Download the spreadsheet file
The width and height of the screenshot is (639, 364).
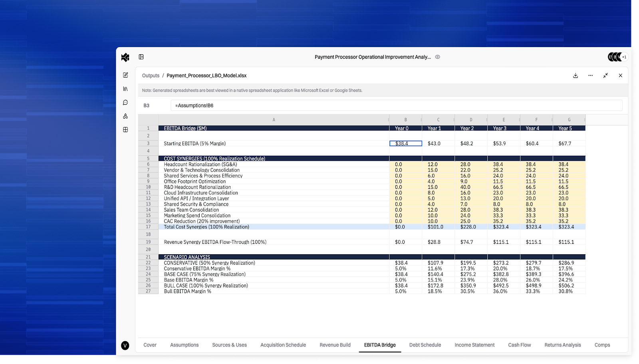tap(575, 75)
